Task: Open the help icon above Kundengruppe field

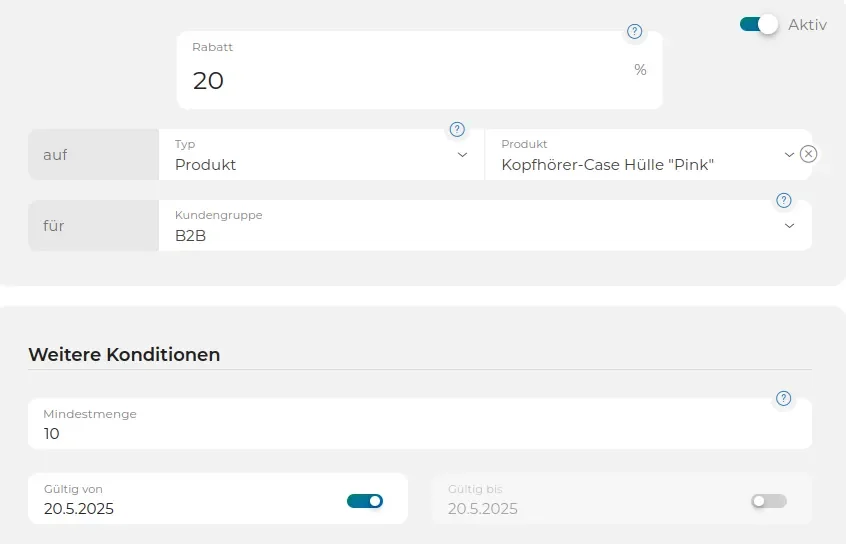Action: (x=783, y=200)
